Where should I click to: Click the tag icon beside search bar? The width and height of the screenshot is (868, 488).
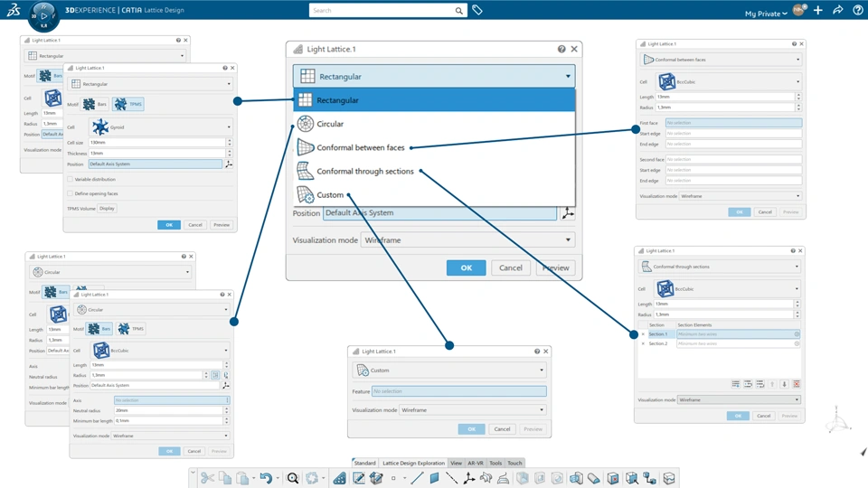tap(477, 10)
